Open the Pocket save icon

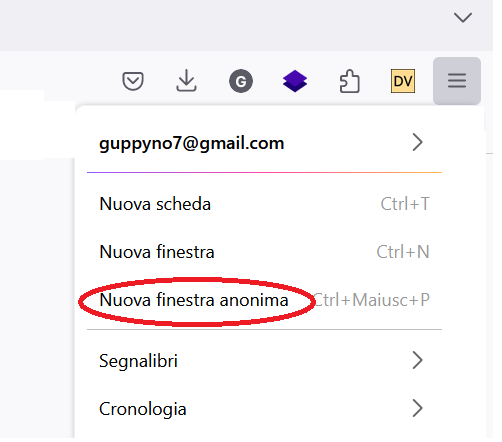point(133,81)
